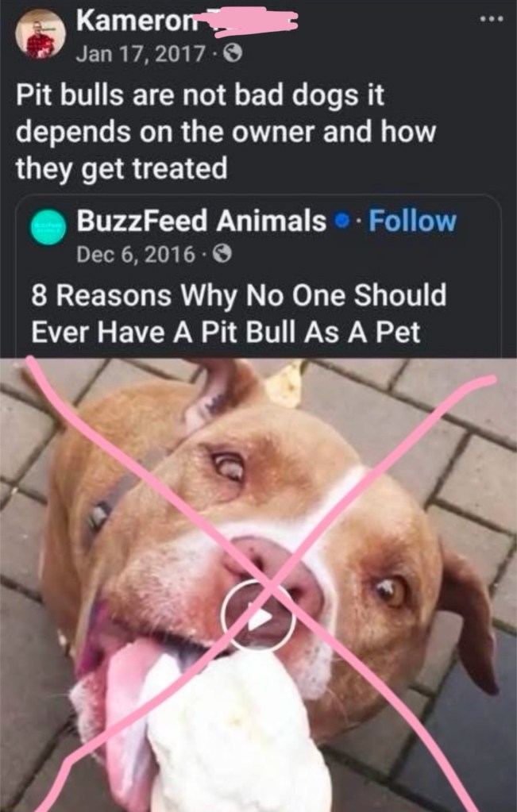Viewport: 517px width, 812px height.
Task: Open the dog photo video thumbnail
Action: point(259,585)
